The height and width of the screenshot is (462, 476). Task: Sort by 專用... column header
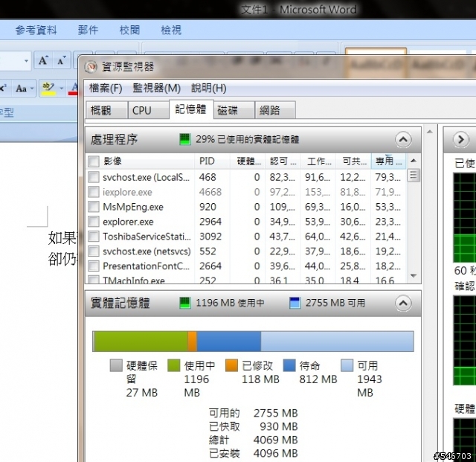(x=388, y=161)
